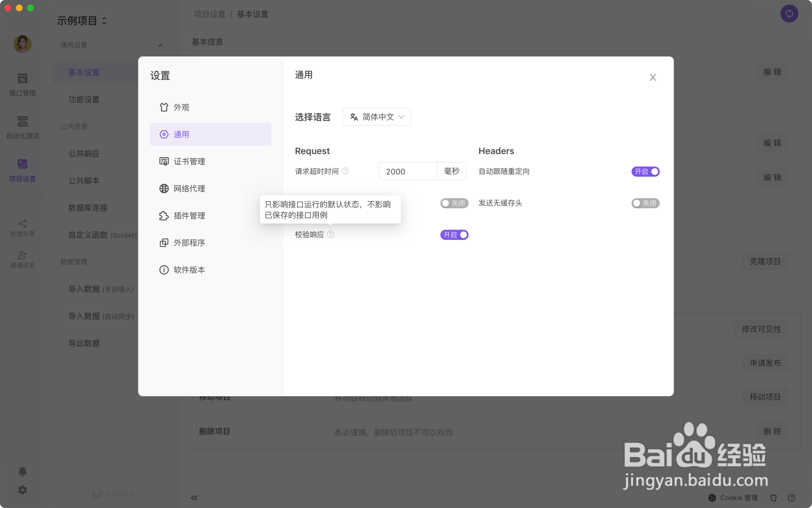Toggle 自动跟随重定向 switch
Viewport: 812px width, 508px height.
pos(645,172)
